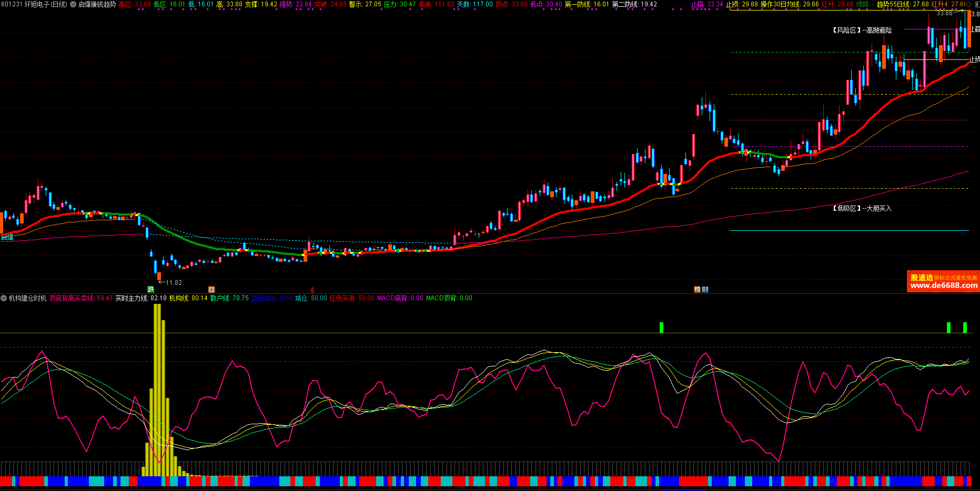Click the 低吸区 大胆买入 zone label
The image size is (980, 491).
pos(862,209)
